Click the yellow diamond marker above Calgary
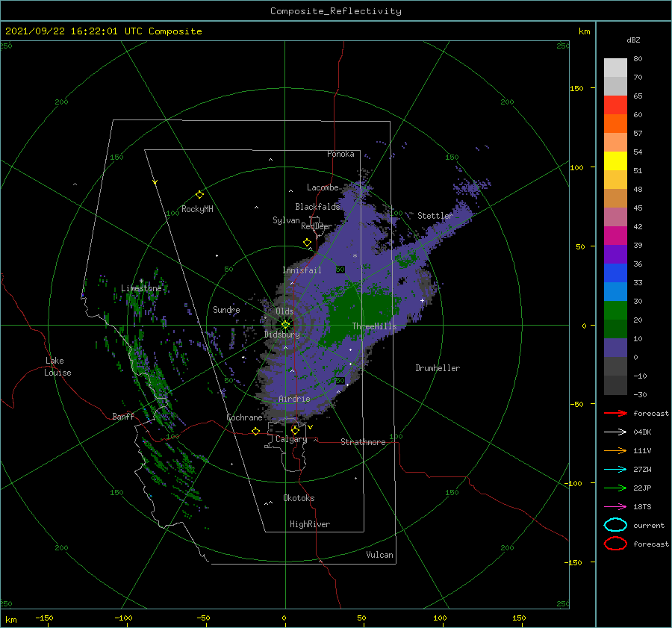672x628 pixels. pyautogui.click(x=295, y=430)
